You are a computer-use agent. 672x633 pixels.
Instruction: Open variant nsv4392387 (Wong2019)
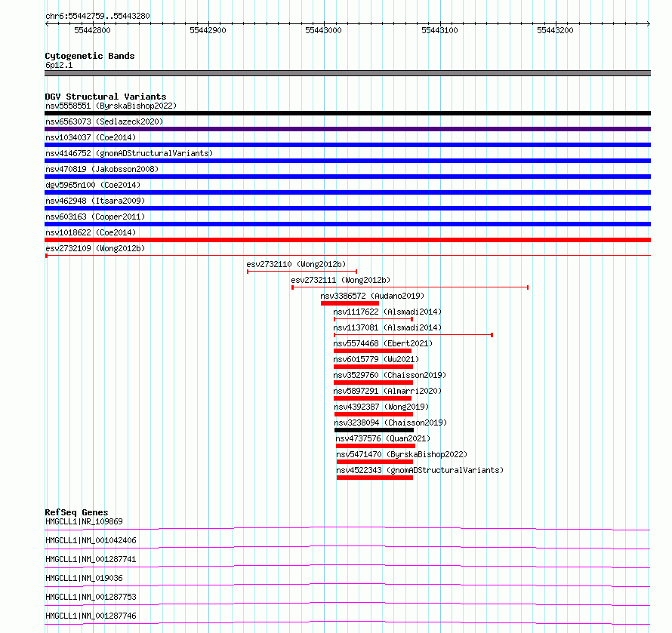[381, 407]
